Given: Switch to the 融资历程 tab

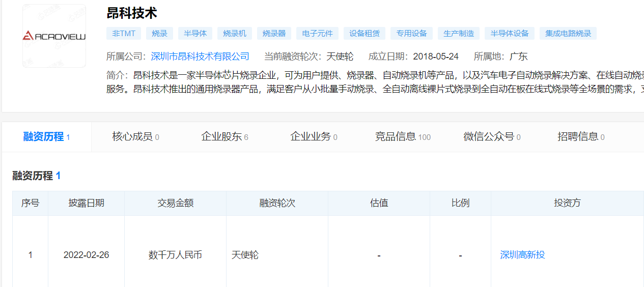Looking at the screenshot, I should 46,136.
